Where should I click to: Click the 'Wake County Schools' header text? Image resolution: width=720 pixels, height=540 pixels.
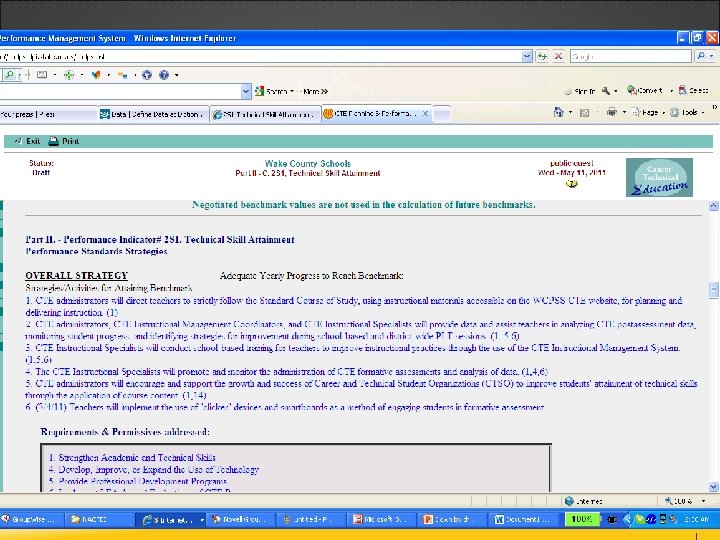pyautogui.click(x=308, y=163)
